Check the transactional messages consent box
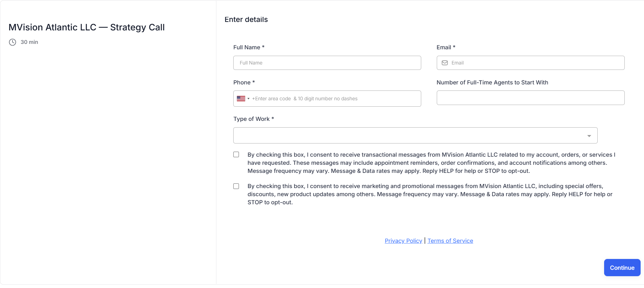Image resolution: width=644 pixels, height=288 pixels. pos(236,154)
